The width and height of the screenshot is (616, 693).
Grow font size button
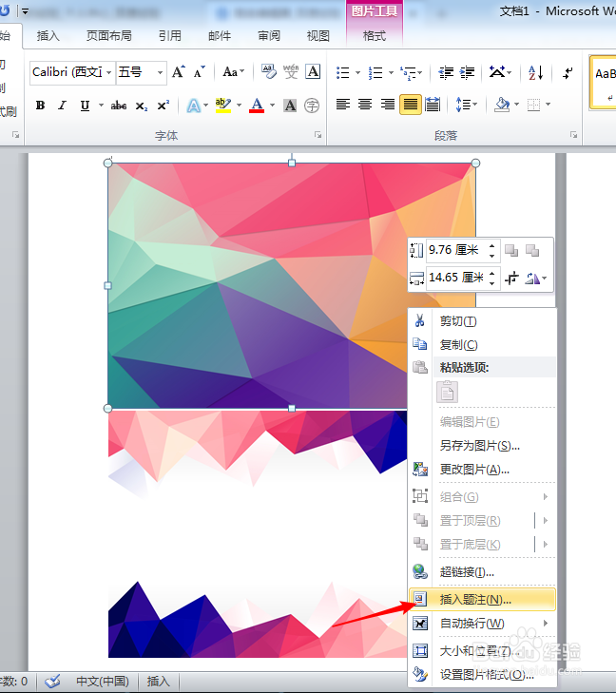pos(178,71)
